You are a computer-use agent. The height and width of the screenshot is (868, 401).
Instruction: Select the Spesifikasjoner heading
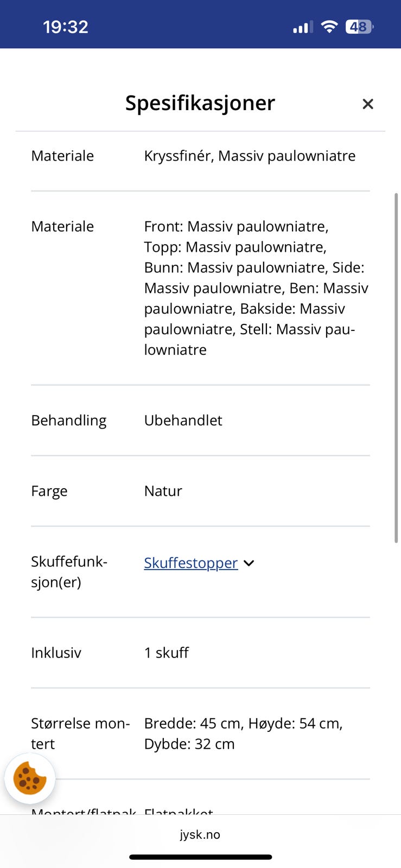[200, 103]
